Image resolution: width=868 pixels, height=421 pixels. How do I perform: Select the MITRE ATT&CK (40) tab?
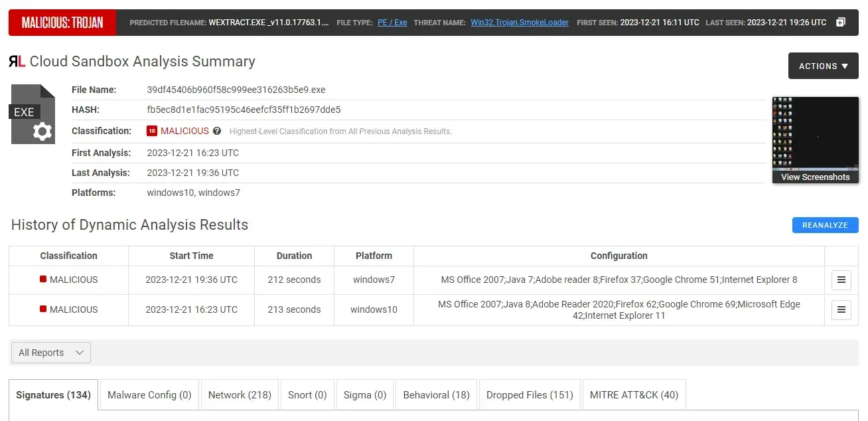pyautogui.click(x=634, y=394)
